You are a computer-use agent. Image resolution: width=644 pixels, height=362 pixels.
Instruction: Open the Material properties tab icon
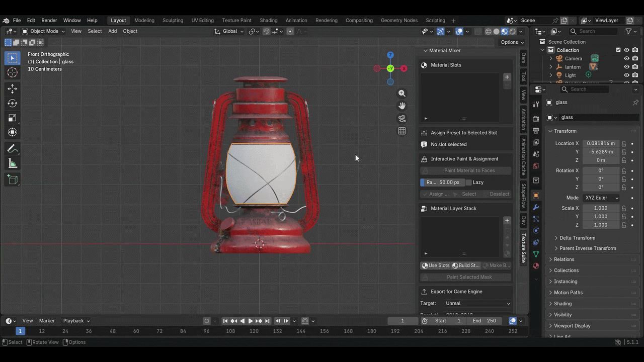(536, 265)
